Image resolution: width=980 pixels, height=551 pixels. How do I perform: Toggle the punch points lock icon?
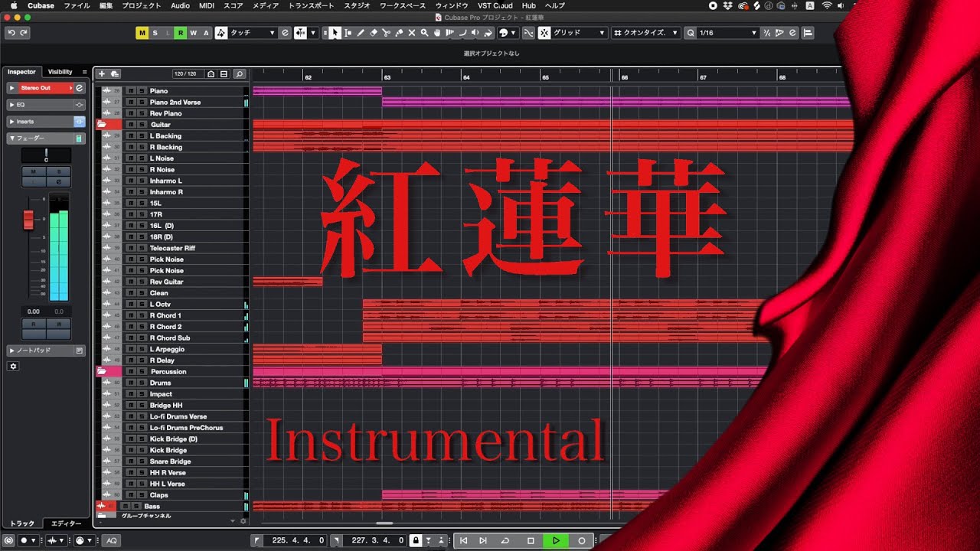click(415, 540)
